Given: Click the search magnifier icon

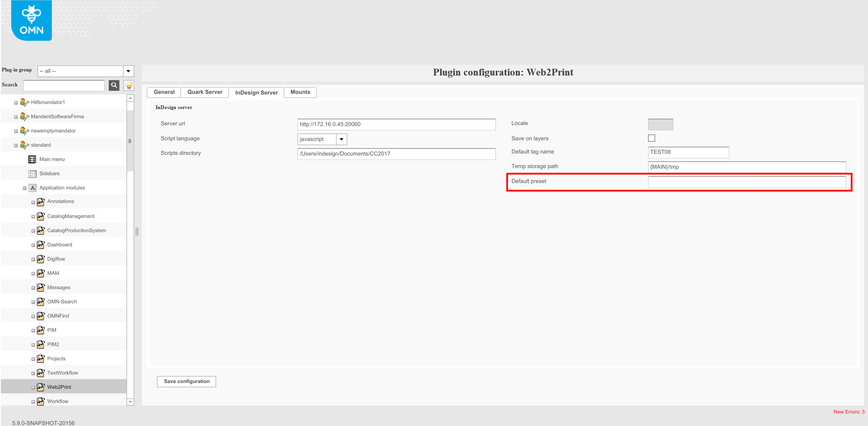Looking at the screenshot, I should click(114, 85).
